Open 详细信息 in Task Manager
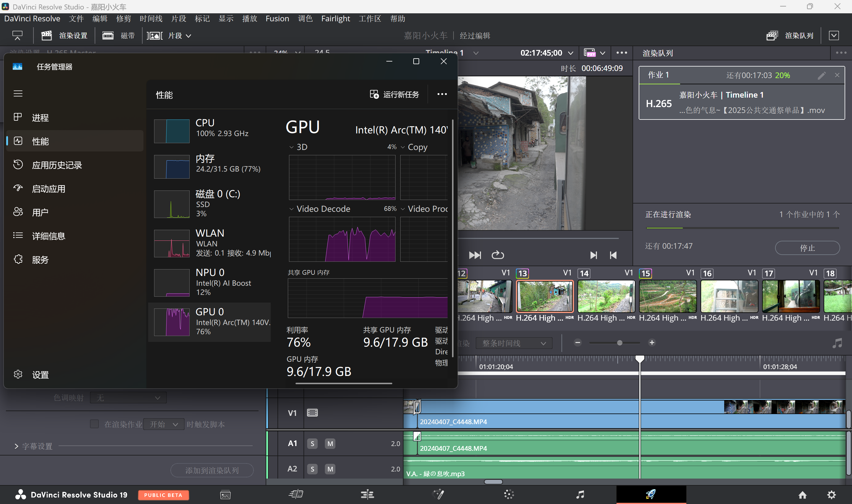 coord(75,236)
